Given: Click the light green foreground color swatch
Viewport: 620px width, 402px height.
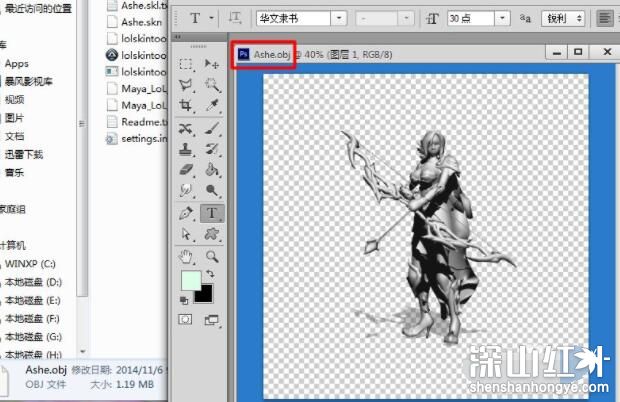Looking at the screenshot, I should (x=189, y=282).
